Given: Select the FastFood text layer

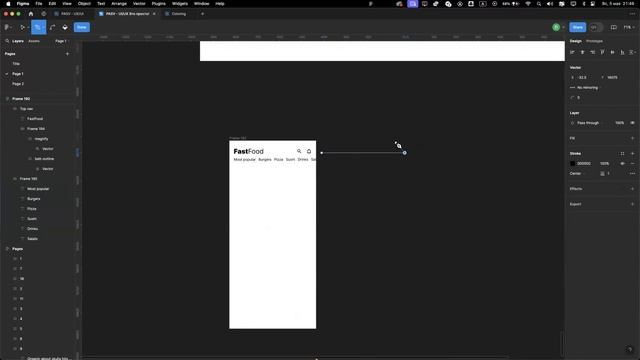Looking at the screenshot, I should (x=35, y=119).
